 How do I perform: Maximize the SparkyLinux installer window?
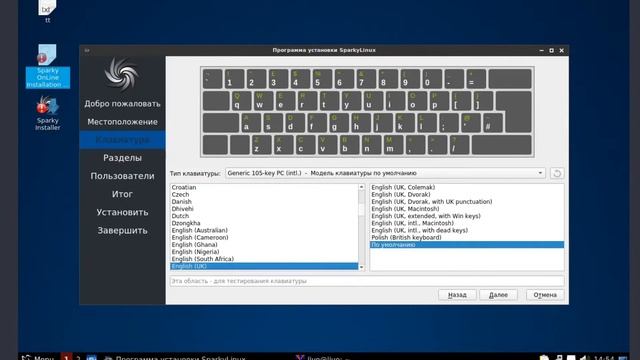(x=551, y=50)
